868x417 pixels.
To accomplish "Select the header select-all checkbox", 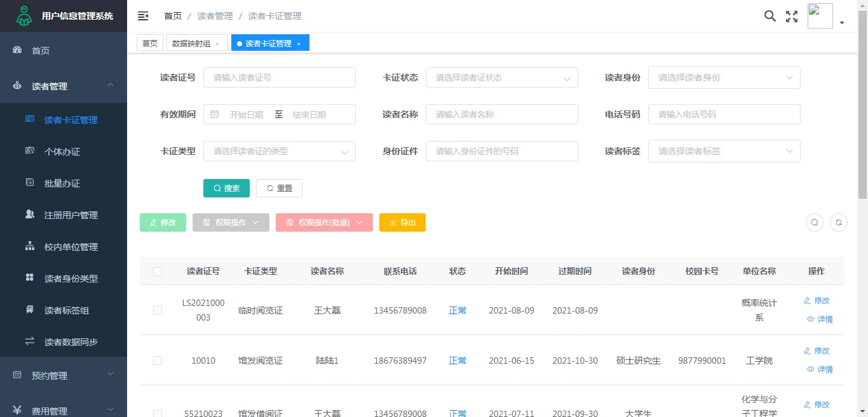I will [158, 272].
